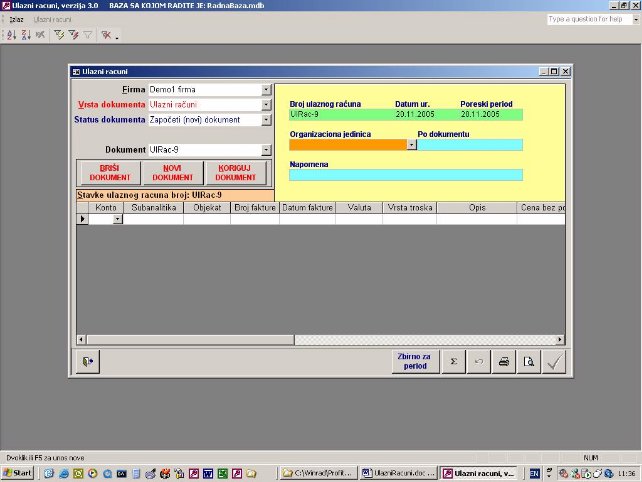Expand the Dokument UlRac-9 dropdown

pos(266,150)
